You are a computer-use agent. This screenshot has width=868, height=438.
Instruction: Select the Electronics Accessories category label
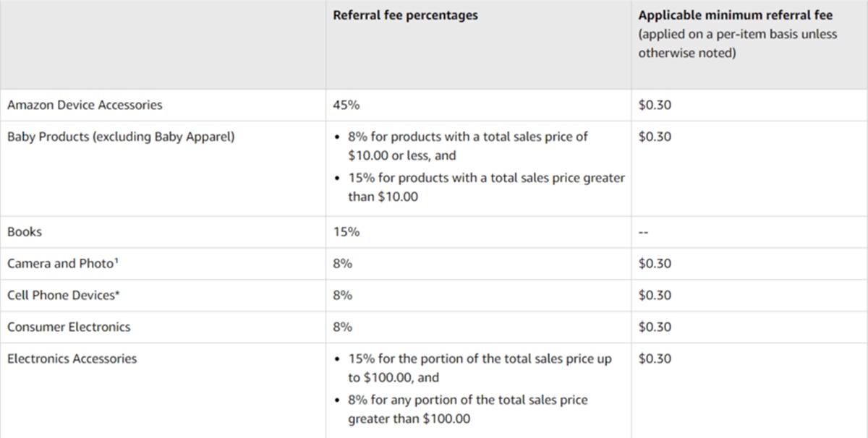72,359
